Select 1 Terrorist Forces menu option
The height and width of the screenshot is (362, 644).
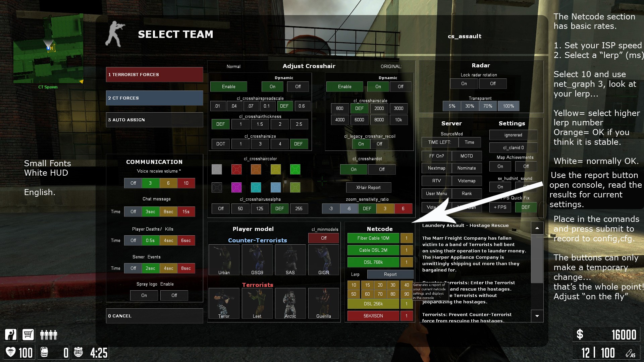(155, 75)
